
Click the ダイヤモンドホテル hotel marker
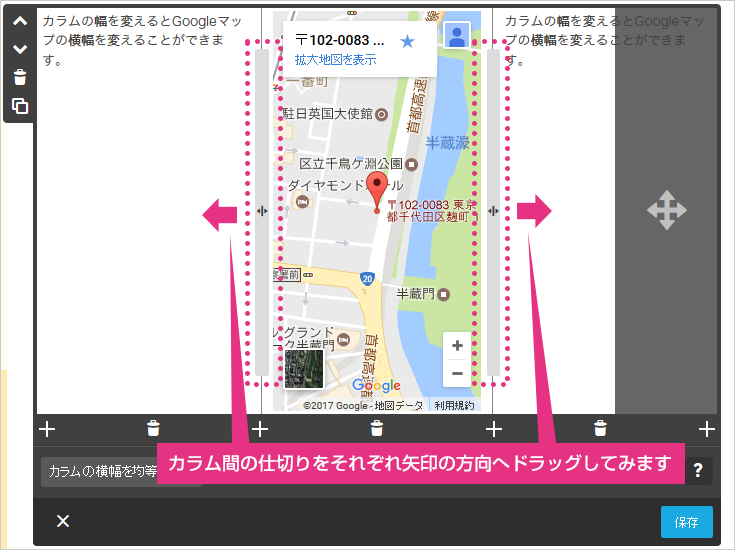[x=302, y=202]
